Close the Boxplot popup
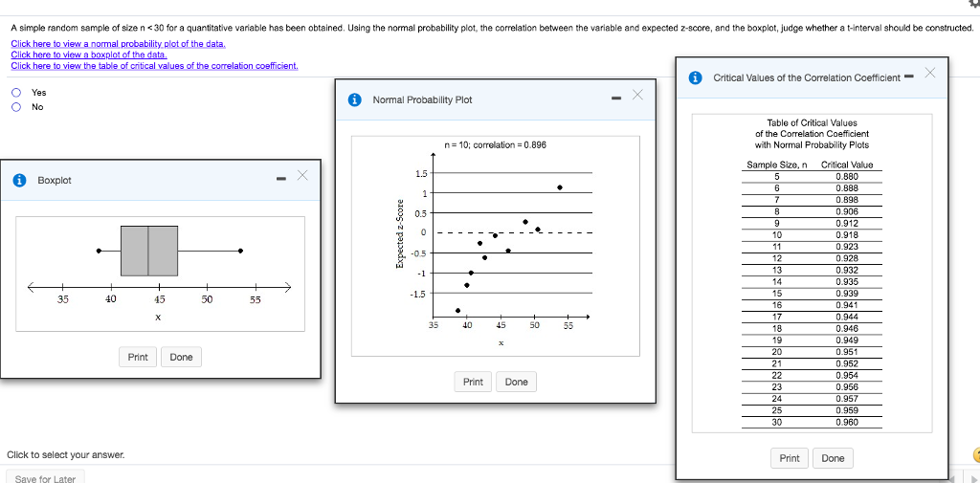Screen dimensions: 980x483 (302, 175)
